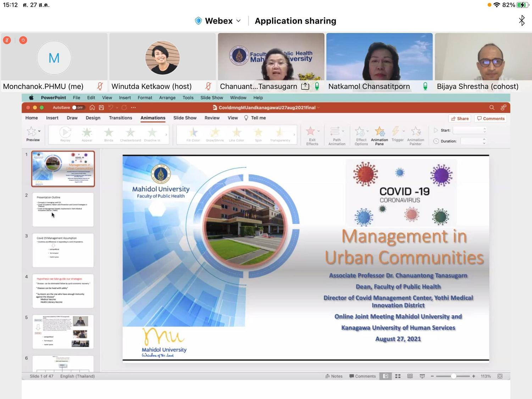532x399 pixels.
Task: Apply the Grow/Shrink emphasis effect
Action: (x=215, y=135)
